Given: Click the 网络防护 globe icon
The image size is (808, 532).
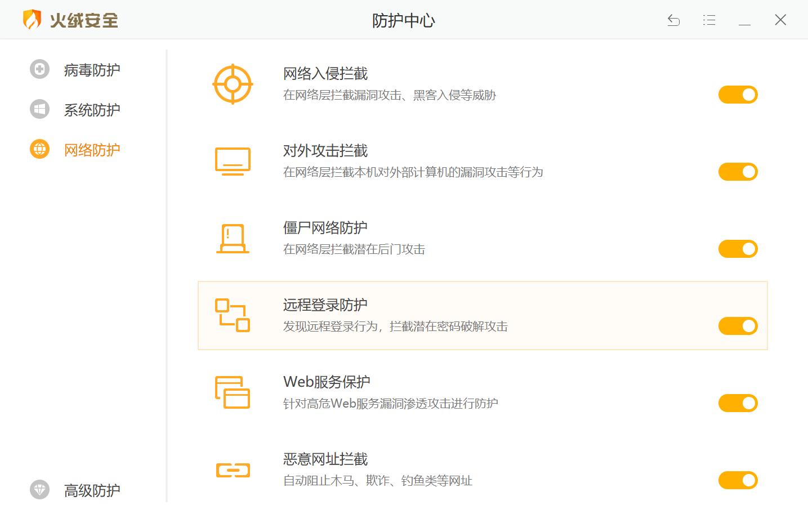Looking at the screenshot, I should (x=39, y=149).
